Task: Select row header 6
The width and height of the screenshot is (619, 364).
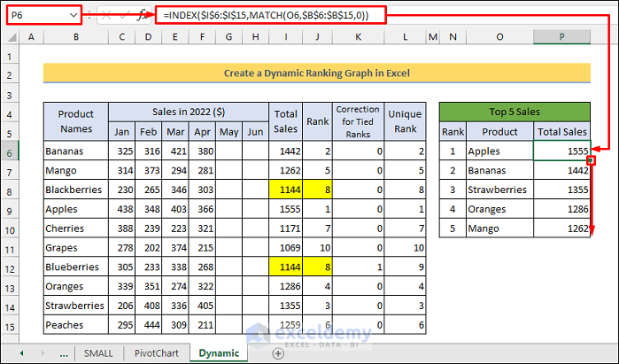Action: coord(10,152)
